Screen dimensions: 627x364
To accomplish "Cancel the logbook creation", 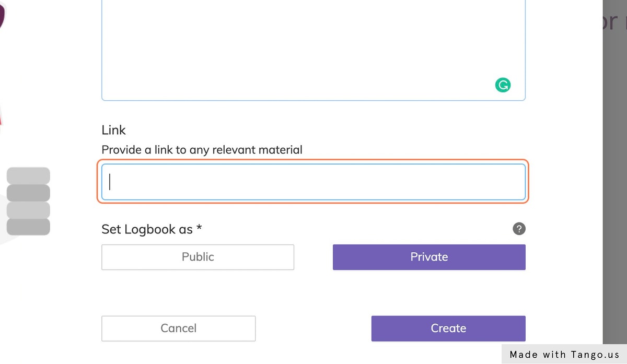I will 178,328.
